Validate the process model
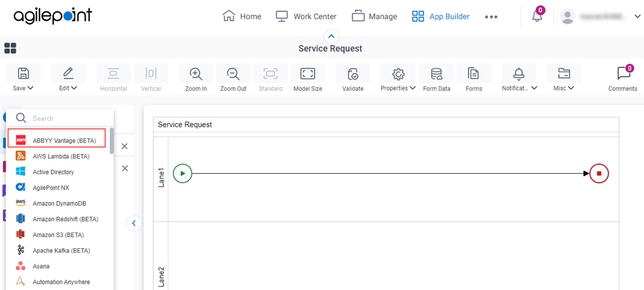 pyautogui.click(x=353, y=79)
